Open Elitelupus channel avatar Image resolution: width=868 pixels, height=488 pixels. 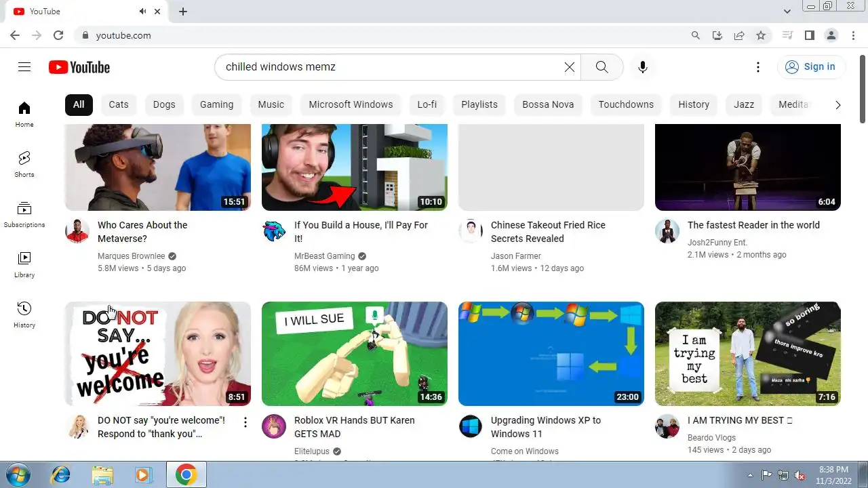[x=274, y=426]
